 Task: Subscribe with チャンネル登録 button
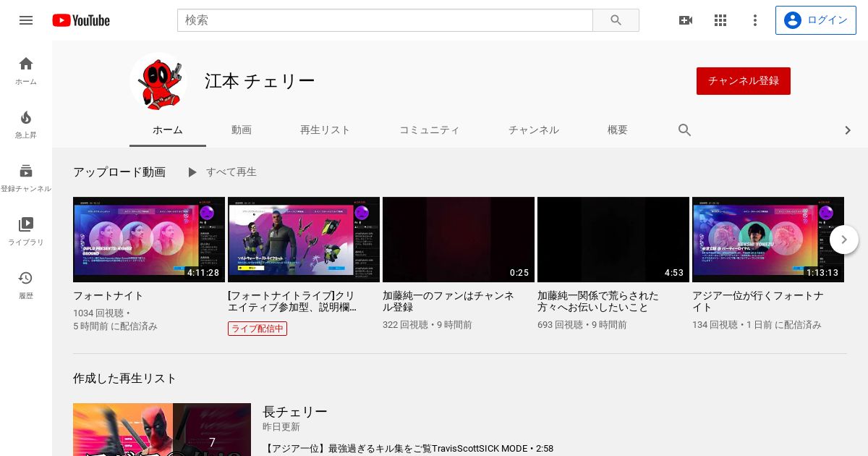point(744,81)
